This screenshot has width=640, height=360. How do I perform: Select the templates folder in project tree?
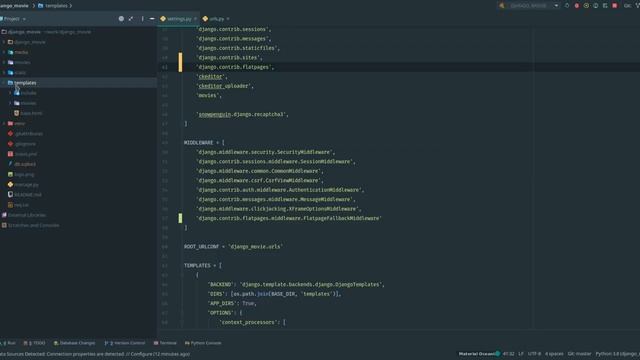(x=78, y=83)
